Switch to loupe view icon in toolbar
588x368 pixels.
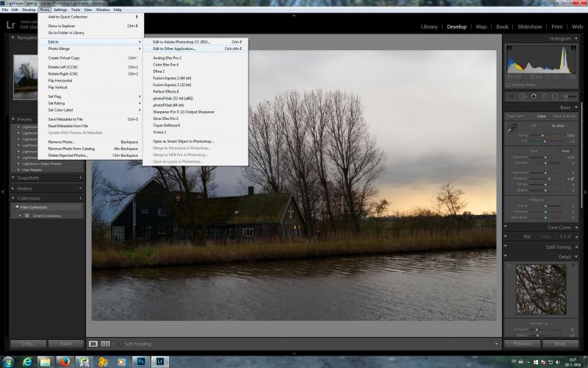tap(93, 344)
